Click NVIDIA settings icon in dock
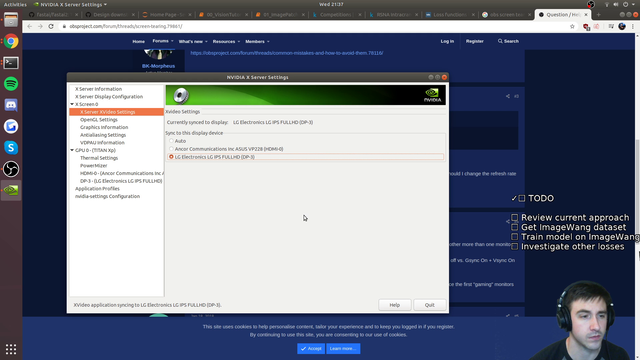Viewport: 640px width, 360px height. [11, 190]
